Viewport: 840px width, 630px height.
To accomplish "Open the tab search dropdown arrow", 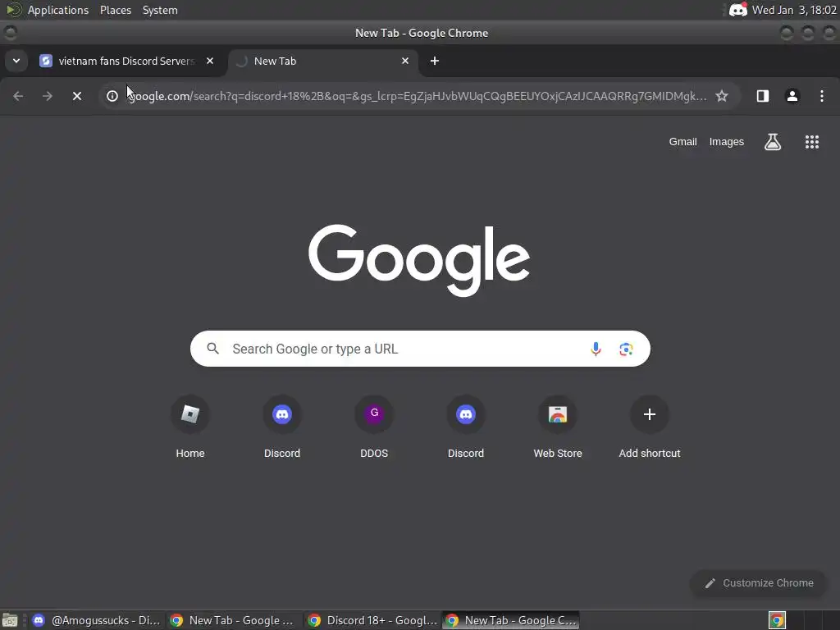I will [x=16, y=61].
